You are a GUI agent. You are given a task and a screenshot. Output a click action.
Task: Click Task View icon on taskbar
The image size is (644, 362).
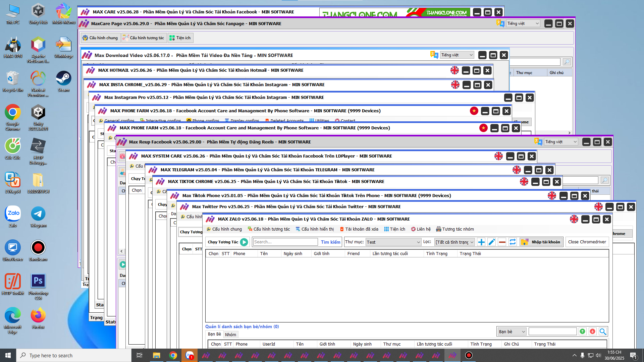pyautogui.click(x=140, y=355)
